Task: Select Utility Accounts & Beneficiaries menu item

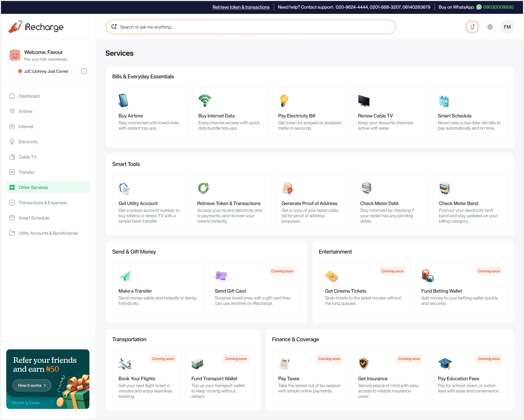Action: [48, 233]
